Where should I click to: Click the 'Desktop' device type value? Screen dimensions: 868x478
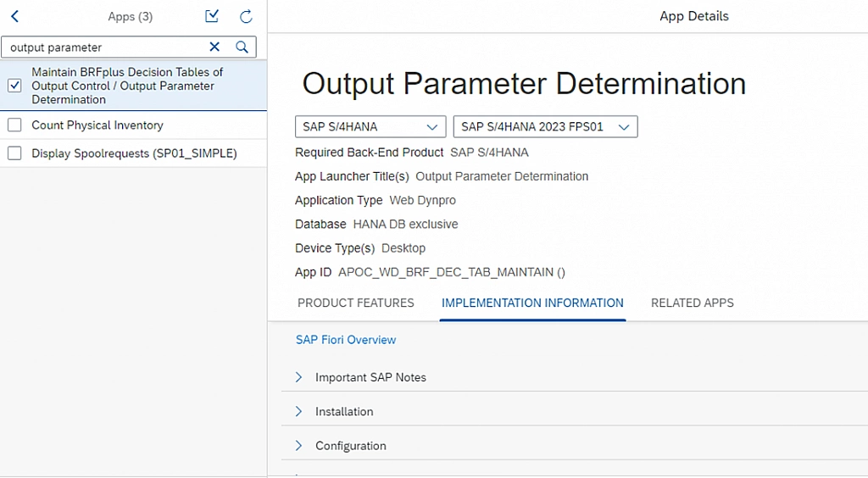pyautogui.click(x=403, y=247)
